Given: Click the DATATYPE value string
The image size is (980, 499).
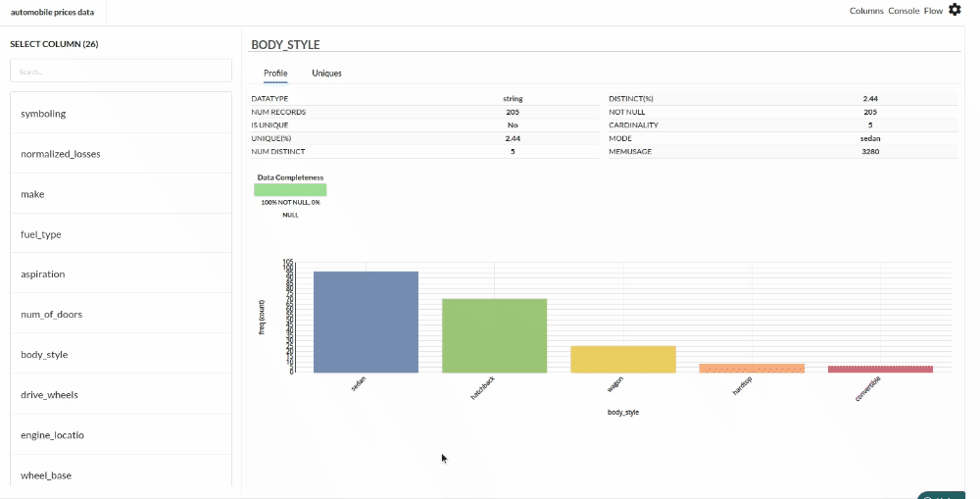Looking at the screenshot, I should click(513, 99).
